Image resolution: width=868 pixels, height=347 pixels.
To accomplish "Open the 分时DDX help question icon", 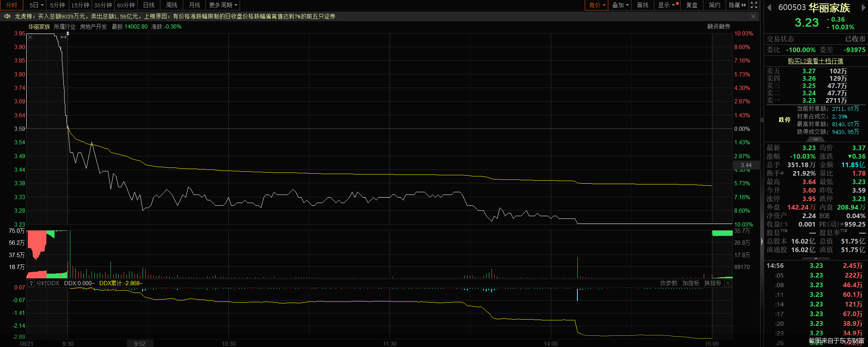I will (31, 283).
